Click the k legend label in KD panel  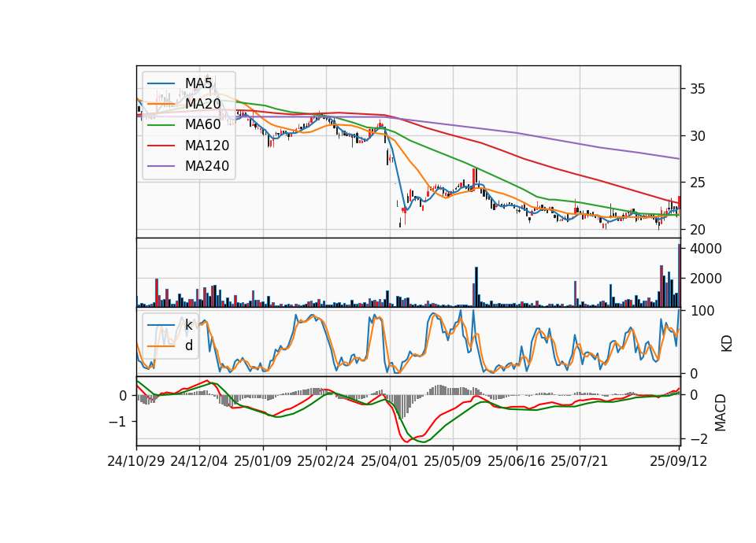(x=188, y=325)
